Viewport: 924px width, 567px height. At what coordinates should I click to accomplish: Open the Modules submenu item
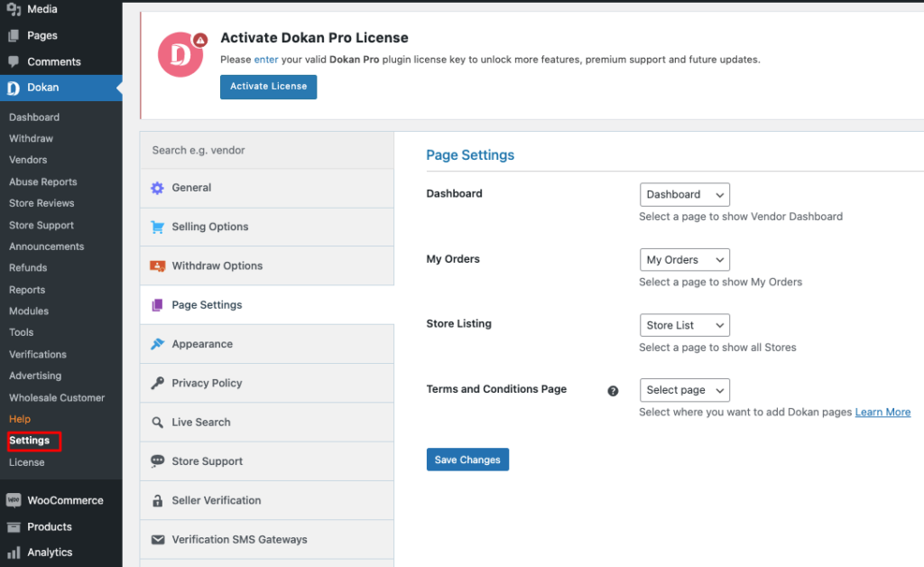(x=29, y=311)
